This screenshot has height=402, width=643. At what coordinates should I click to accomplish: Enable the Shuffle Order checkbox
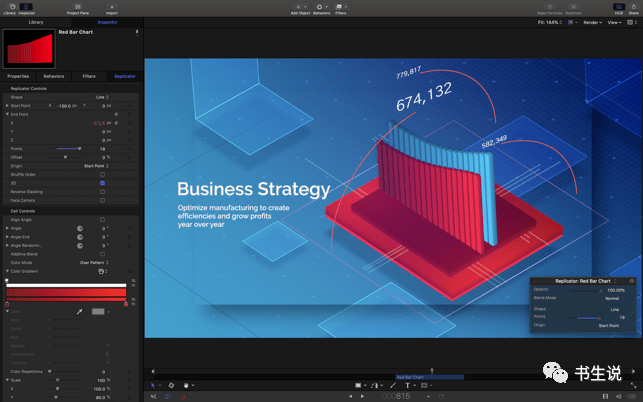(x=102, y=175)
